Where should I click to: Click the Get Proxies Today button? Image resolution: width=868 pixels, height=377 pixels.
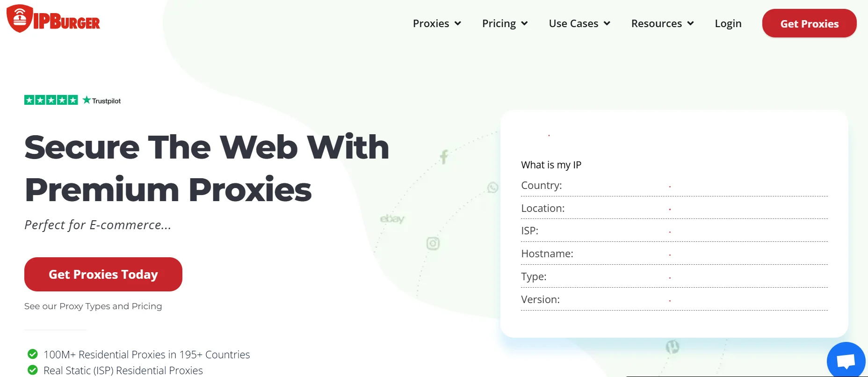pyautogui.click(x=103, y=274)
